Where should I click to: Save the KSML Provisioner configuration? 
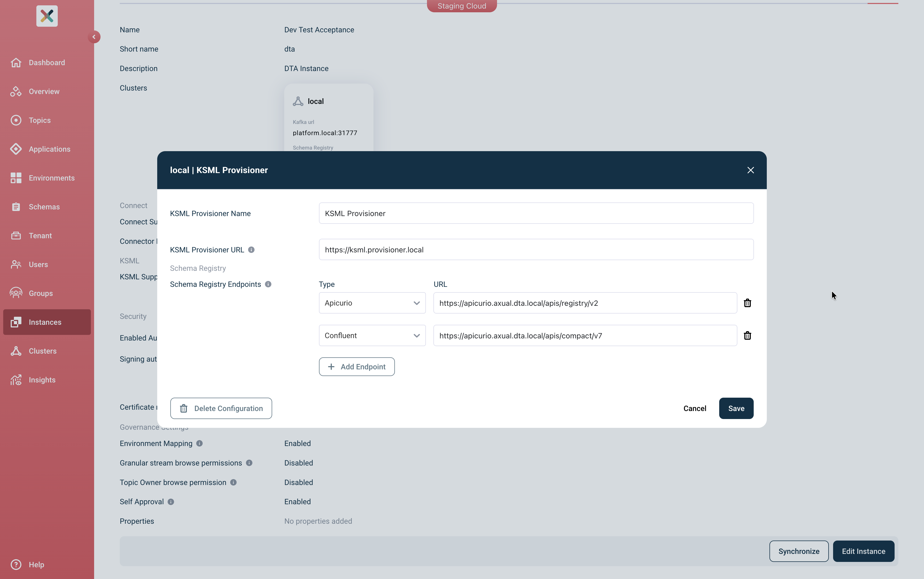736,408
